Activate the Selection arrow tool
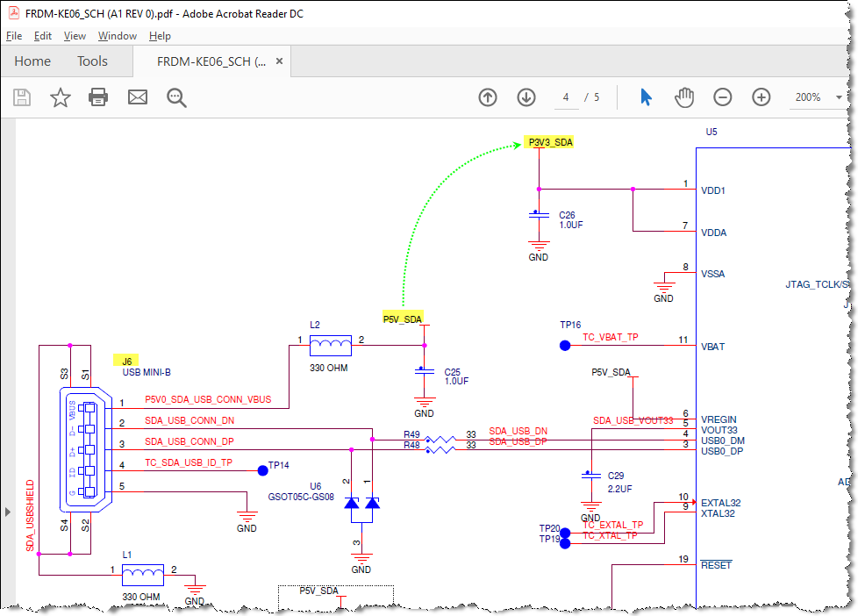 click(647, 97)
